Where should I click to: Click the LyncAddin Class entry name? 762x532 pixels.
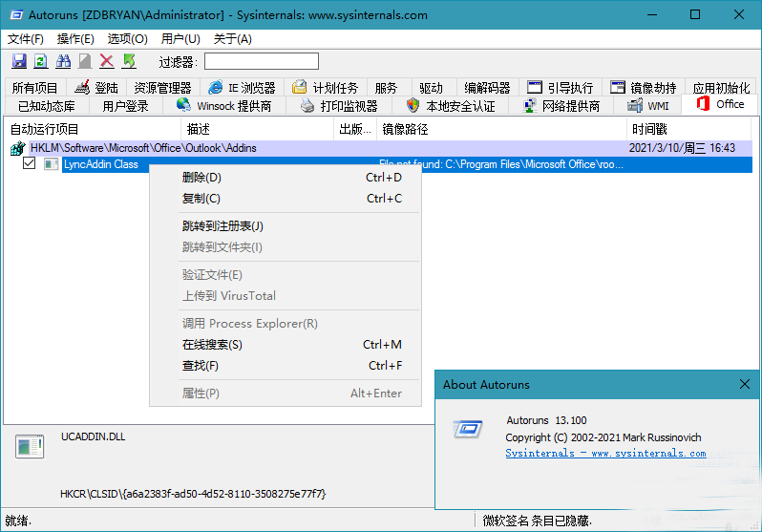pyautogui.click(x=101, y=164)
